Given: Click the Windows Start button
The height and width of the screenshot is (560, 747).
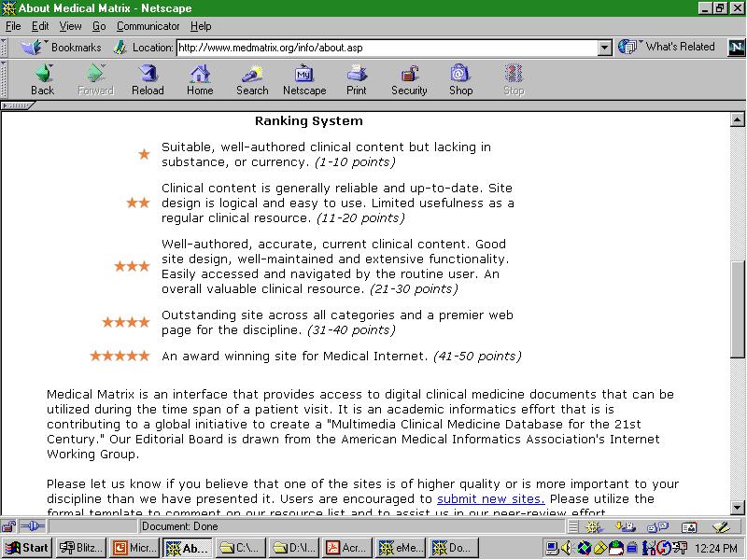Looking at the screenshot, I should 27,548.
